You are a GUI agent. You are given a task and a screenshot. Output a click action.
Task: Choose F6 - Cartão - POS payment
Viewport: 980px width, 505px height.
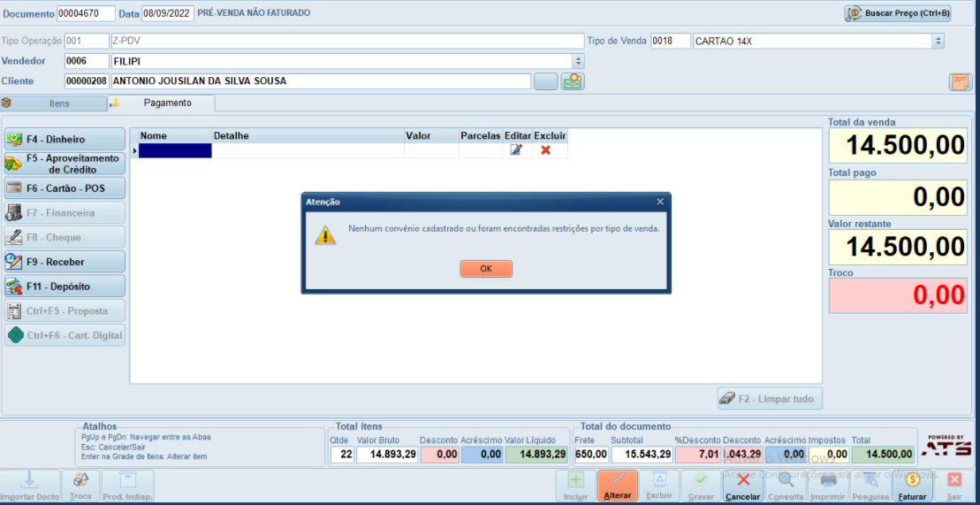(65, 187)
